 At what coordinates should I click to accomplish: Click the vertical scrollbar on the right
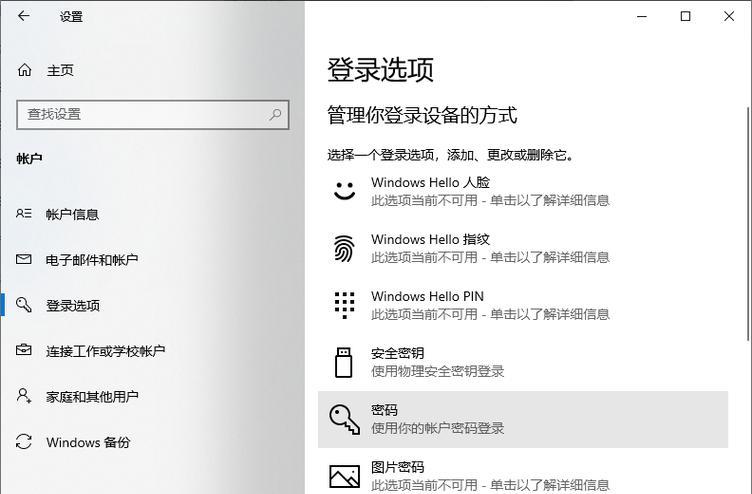click(x=748, y=223)
